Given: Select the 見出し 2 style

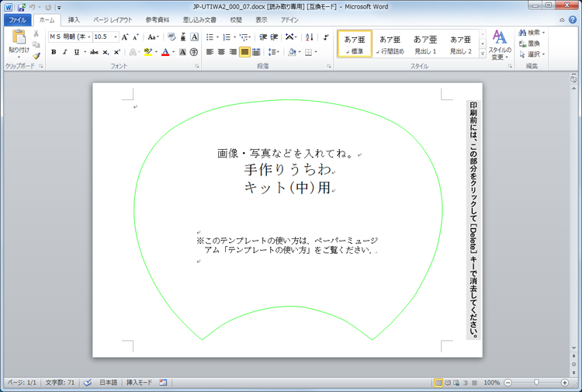Looking at the screenshot, I should click(x=461, y=44).
